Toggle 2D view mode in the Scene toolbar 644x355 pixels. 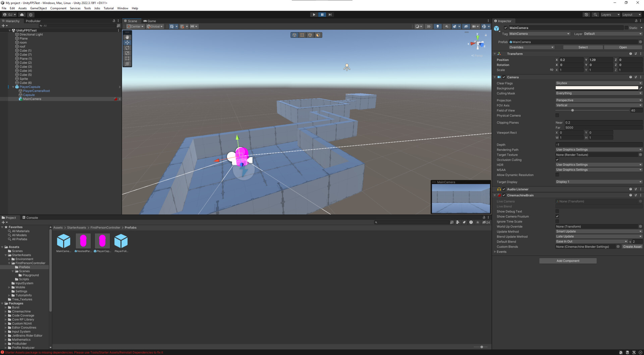point(428,26)
